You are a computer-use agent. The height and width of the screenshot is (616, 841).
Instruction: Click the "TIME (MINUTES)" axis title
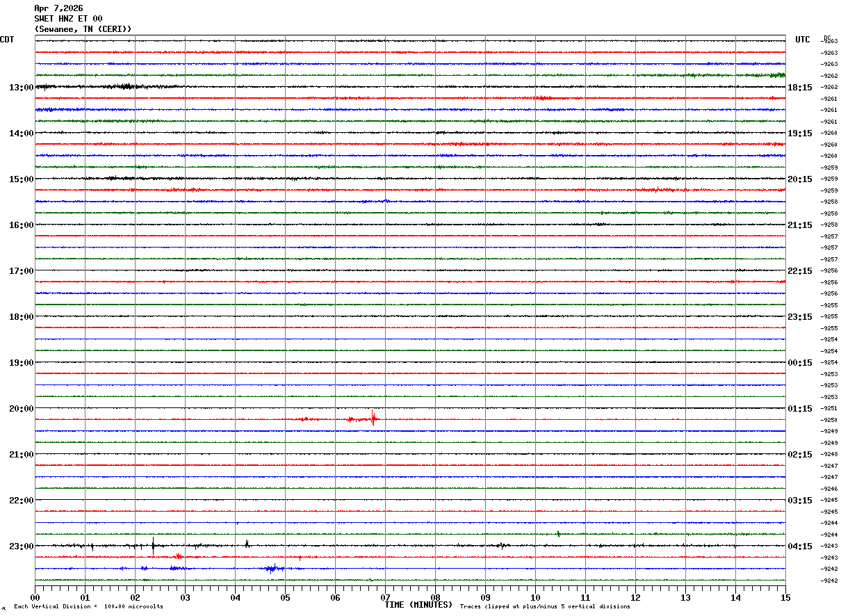418,605
